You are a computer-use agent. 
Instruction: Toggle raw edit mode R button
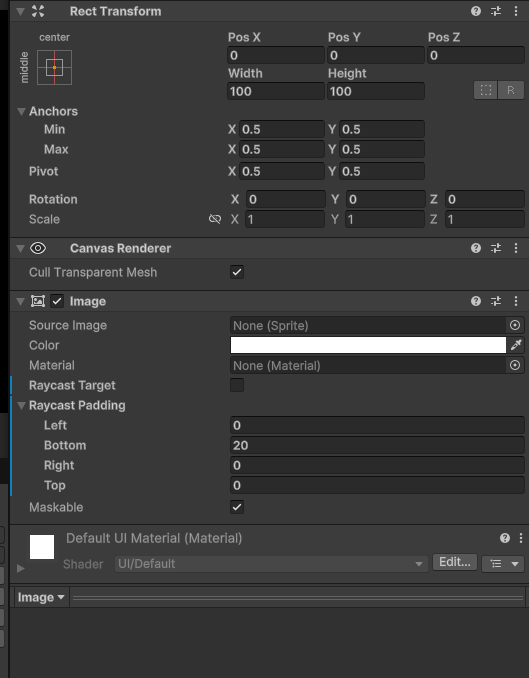pyautogui.click(x=511, y=90)
